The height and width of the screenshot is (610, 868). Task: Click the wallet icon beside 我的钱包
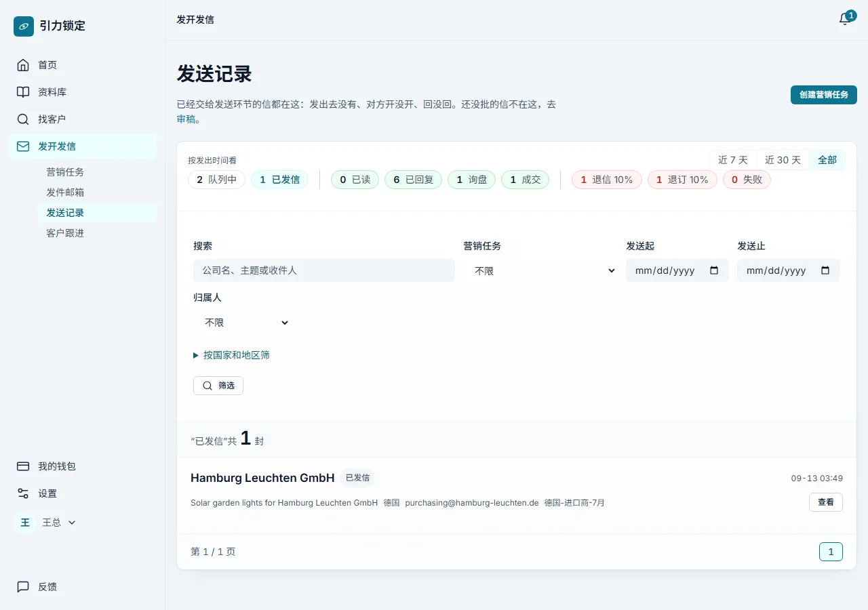click(x=23, y=466)
